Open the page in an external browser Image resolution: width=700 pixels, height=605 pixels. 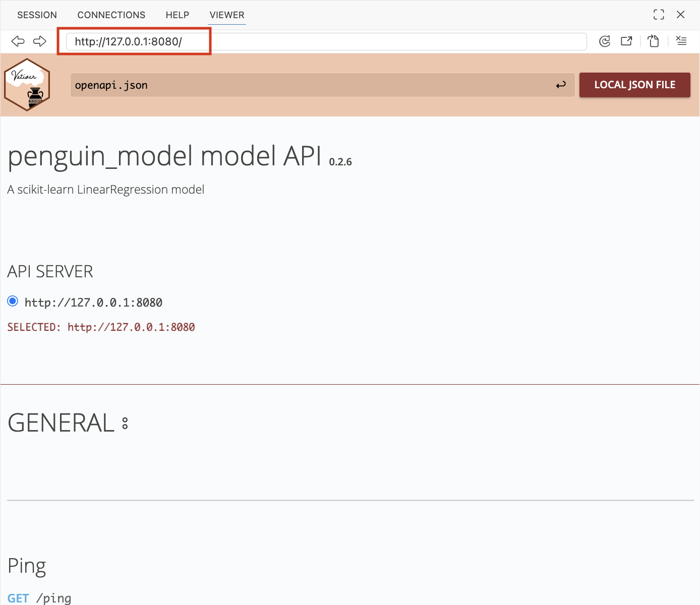click(x=626, y=41)
